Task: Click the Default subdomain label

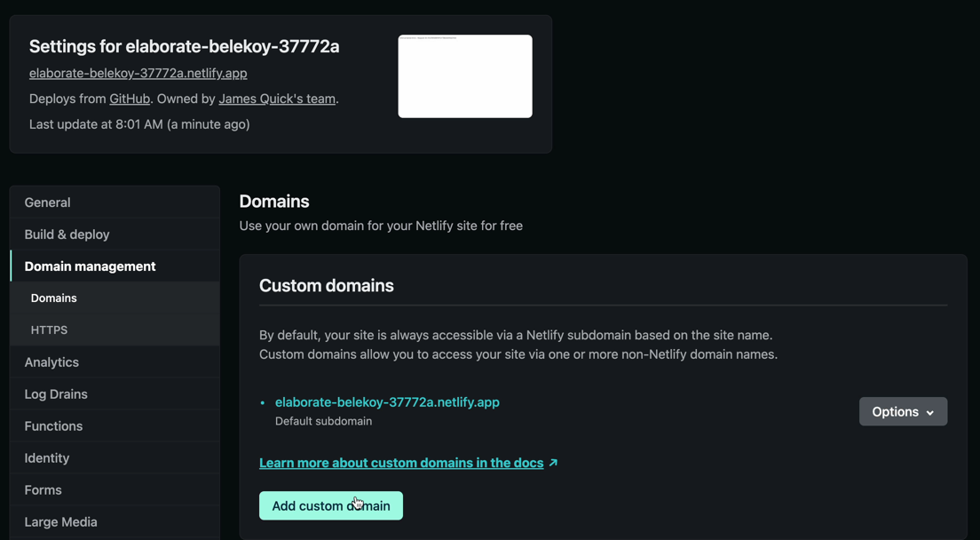Action: 324,421
